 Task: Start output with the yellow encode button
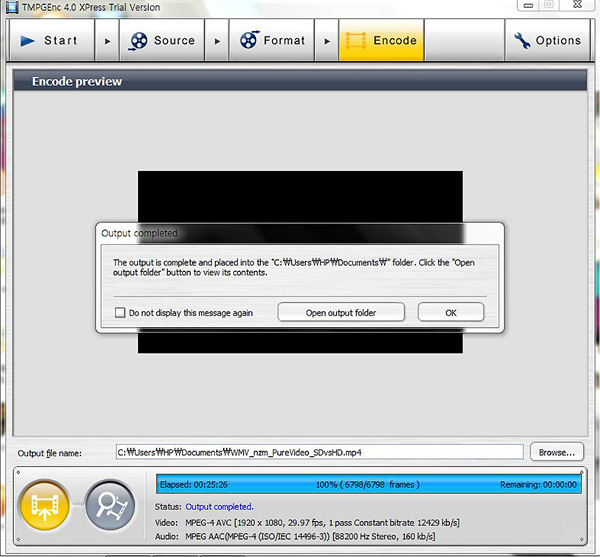pos(45,506)
